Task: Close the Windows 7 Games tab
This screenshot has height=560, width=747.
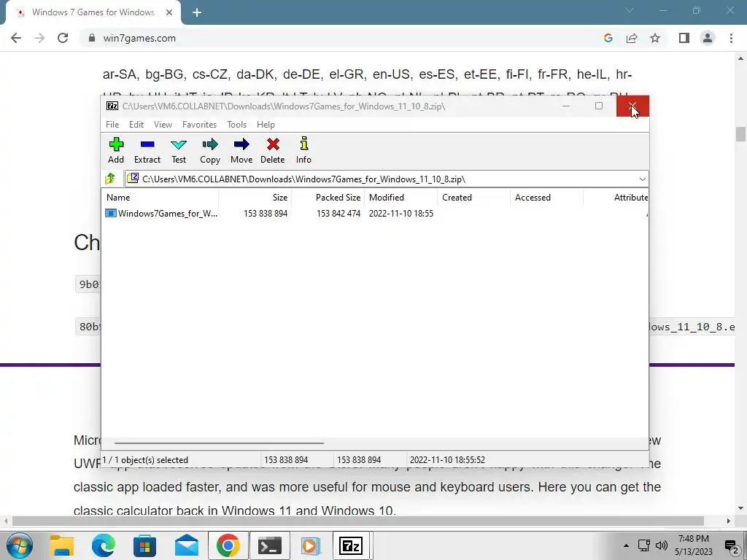Action: click(169, 12)
